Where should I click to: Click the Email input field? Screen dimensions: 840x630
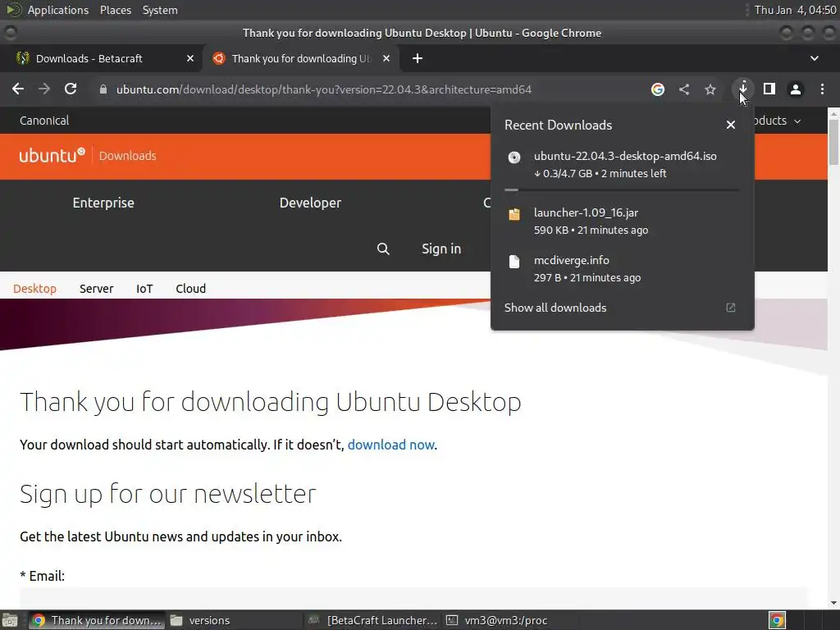point(413,597)
